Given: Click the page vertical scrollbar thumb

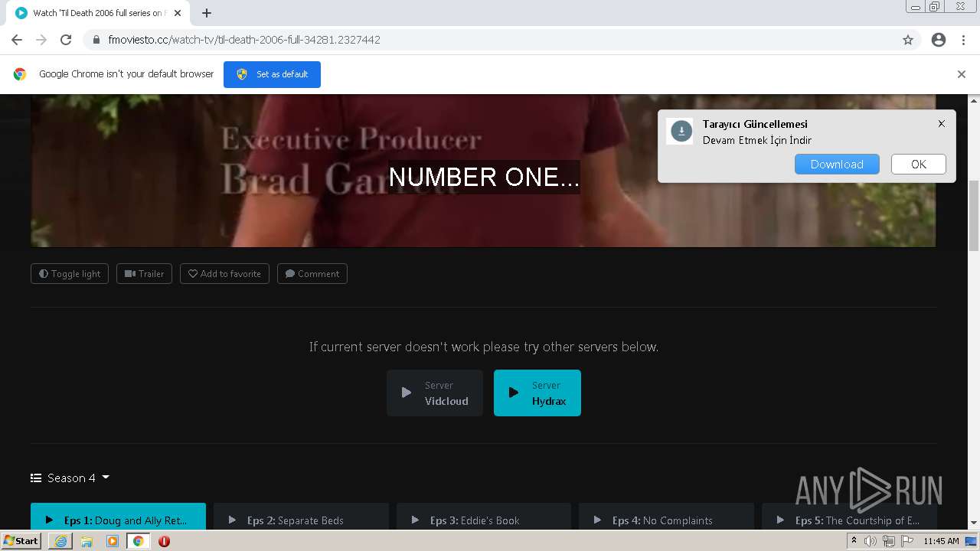Looking at the screenshot, I should 974,215.
